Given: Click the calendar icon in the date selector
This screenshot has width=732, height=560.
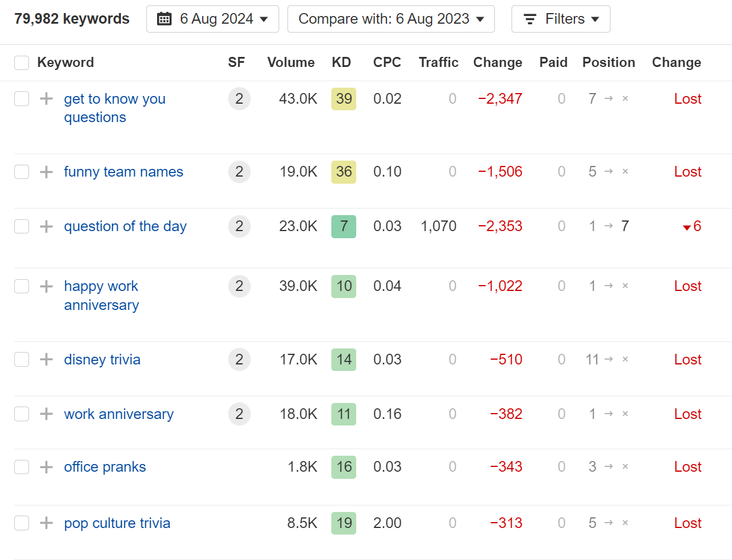Looking at the screenshot, I should [x=164, y=18].
